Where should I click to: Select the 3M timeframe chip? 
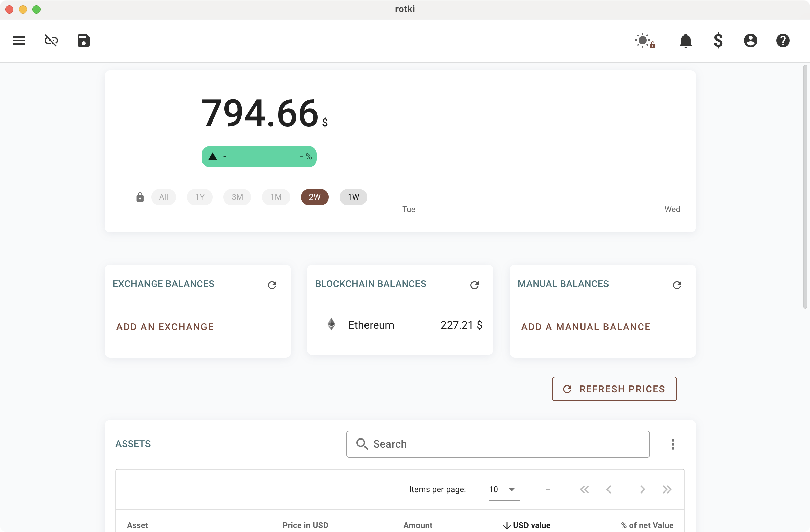coord(237,197)
